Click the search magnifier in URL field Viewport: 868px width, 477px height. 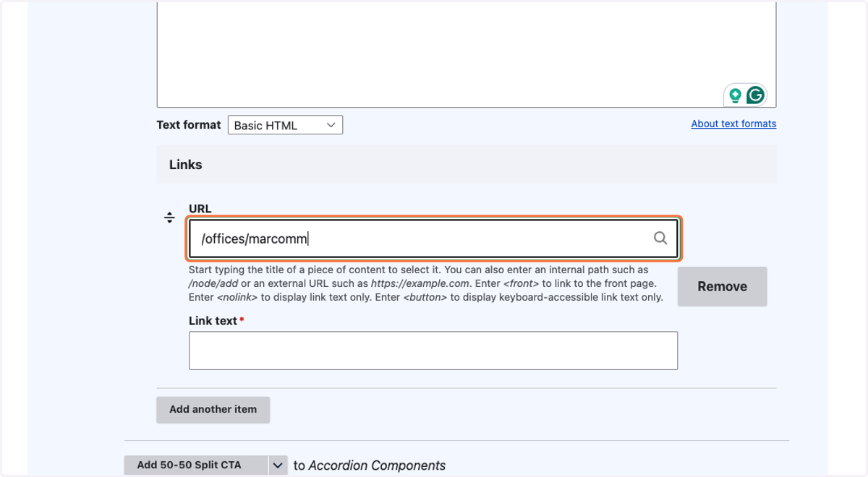point(660,238)
